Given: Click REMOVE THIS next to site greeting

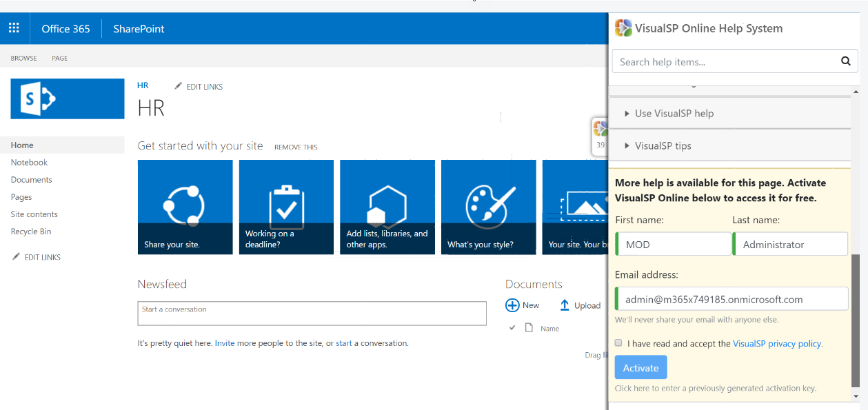Looking at the screenshot, I should point(296,147).
